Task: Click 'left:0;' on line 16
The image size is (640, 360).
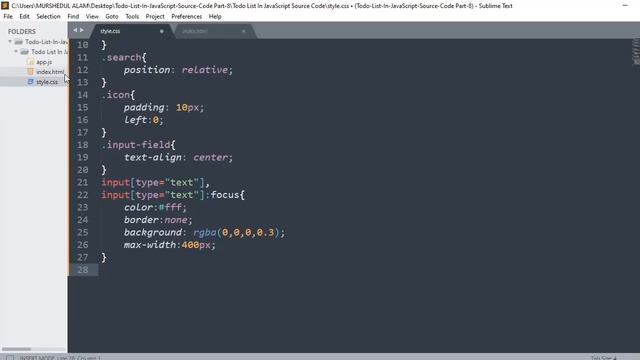Action: click(144, 120)
